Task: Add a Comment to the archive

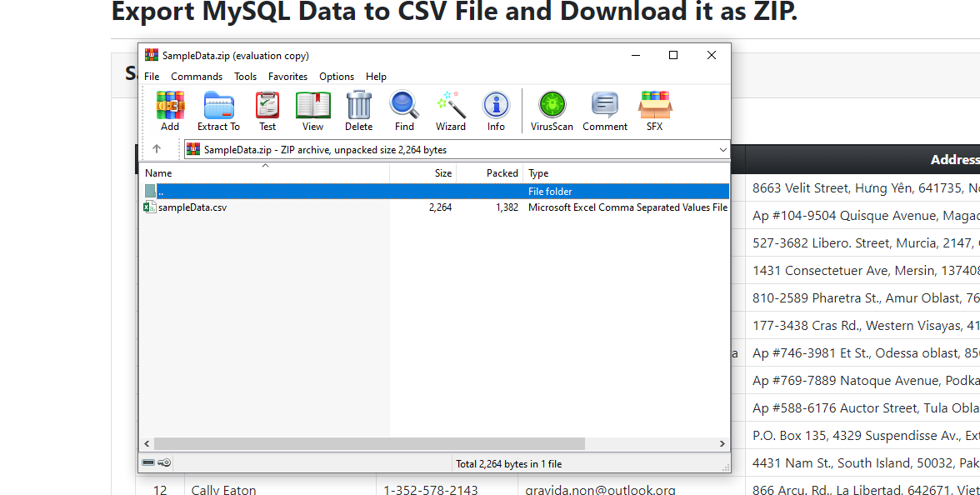Action: [x=605, y=111]
